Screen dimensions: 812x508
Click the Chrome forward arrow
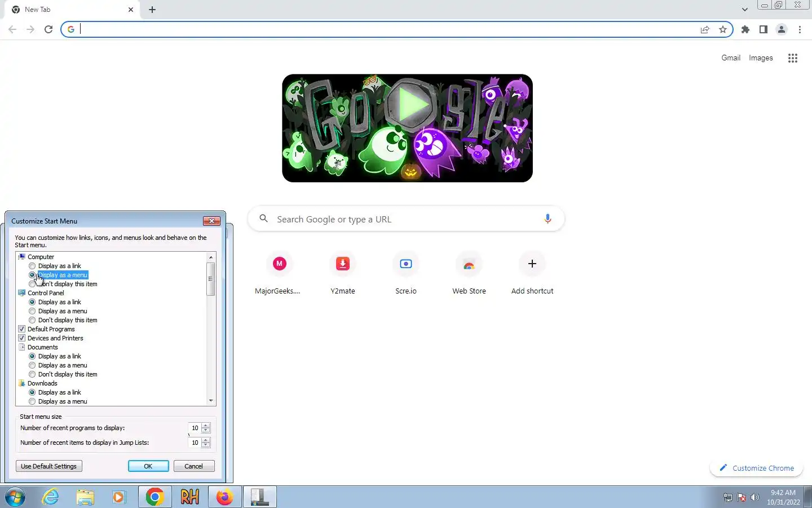(x=30, y=29)
